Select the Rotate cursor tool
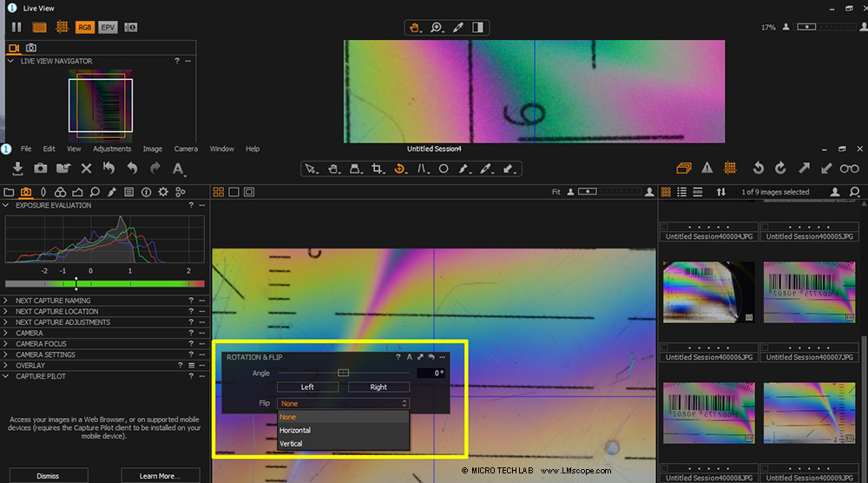868x483 pixels. point(400,169)
